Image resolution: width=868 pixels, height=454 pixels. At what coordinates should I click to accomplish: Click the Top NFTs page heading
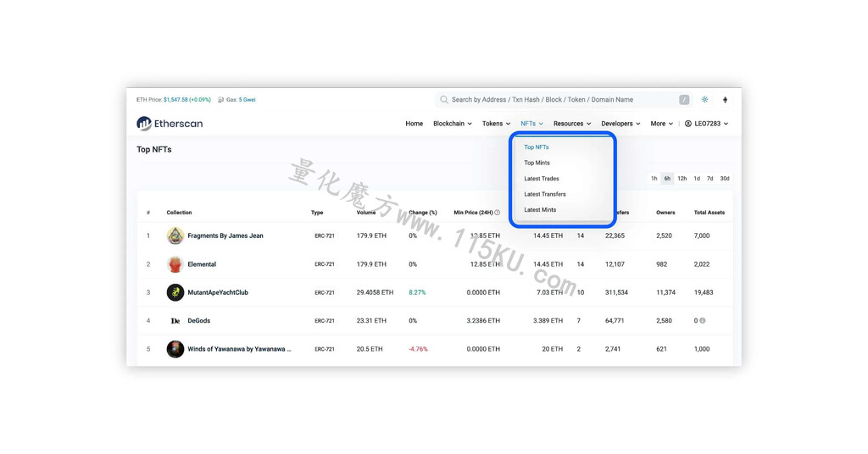pyautogui.click(x=154, y=149)
